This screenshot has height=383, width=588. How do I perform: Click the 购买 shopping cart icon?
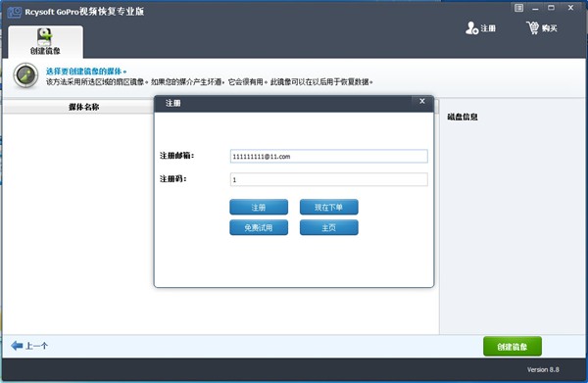[532, 28]
